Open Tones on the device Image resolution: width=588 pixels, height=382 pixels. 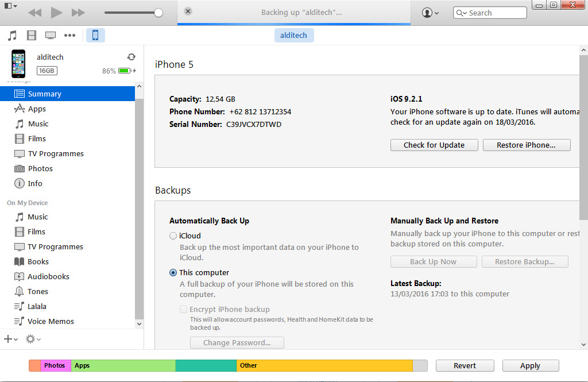[x=68, y=292]
